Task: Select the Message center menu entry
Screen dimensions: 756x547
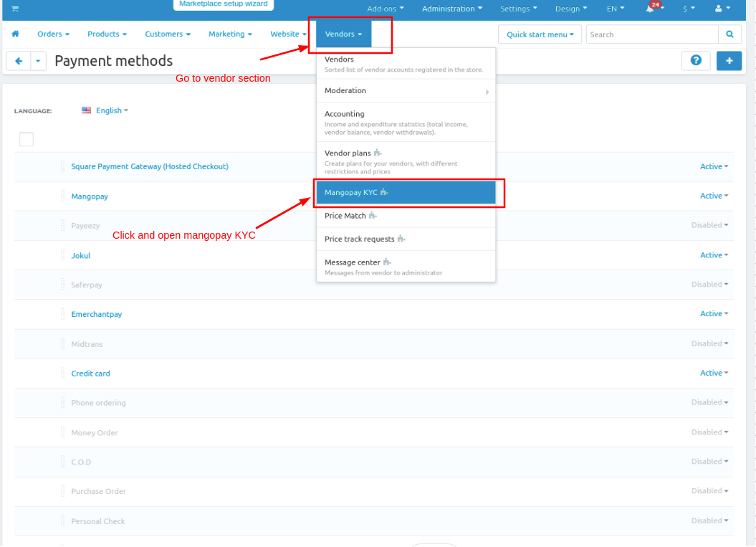Action: [406, 266]
